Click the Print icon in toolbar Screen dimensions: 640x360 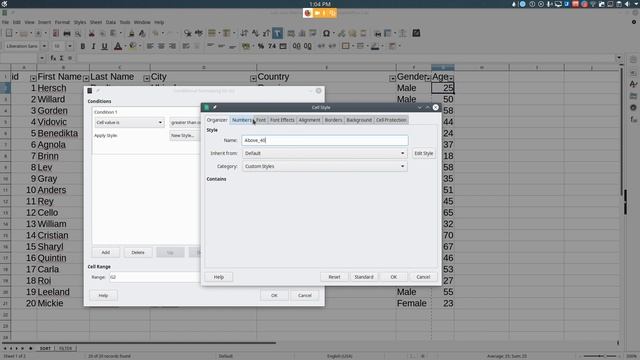pyautogui.click(x=67, y=33)
